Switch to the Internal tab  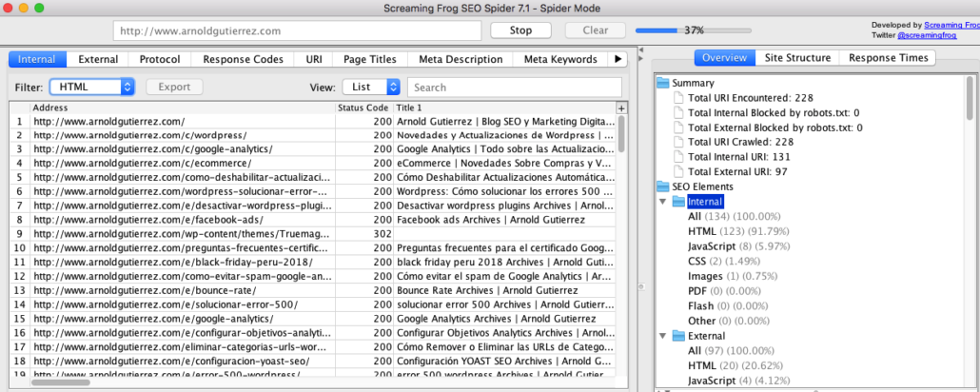click(x=37, y=59)
